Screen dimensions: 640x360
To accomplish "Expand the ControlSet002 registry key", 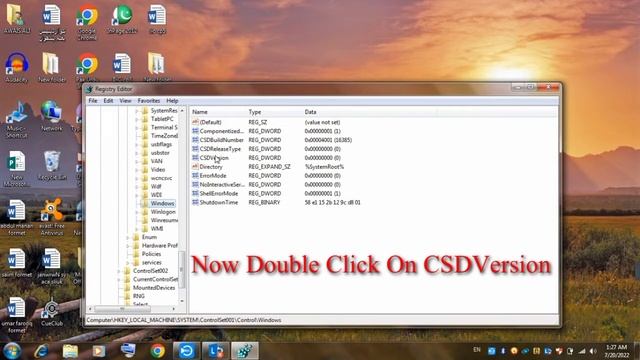I will (x=119, y=271).
